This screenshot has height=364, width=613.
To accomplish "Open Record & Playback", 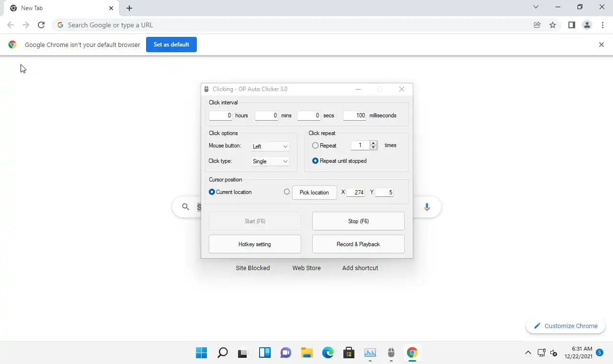I will click(x=358, y=244).
